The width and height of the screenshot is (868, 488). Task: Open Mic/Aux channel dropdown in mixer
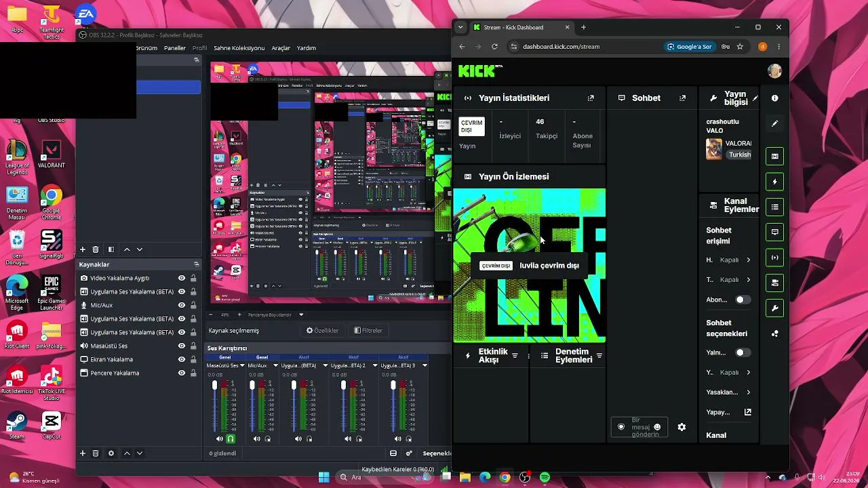click(x=275, y=365)
